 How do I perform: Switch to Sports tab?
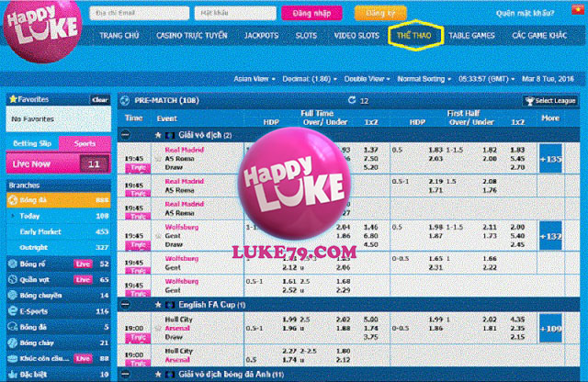tap(85, 143)
